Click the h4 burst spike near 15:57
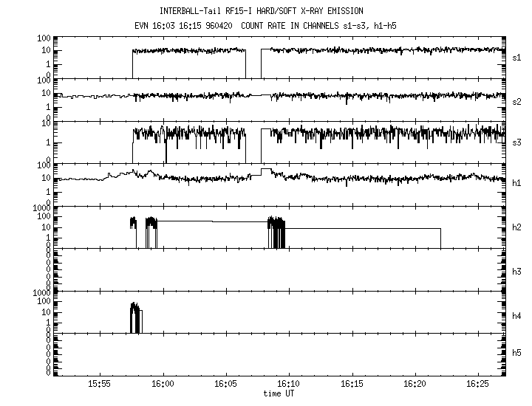This screenshot has width=532, height=406. click(x=135, y=317)
